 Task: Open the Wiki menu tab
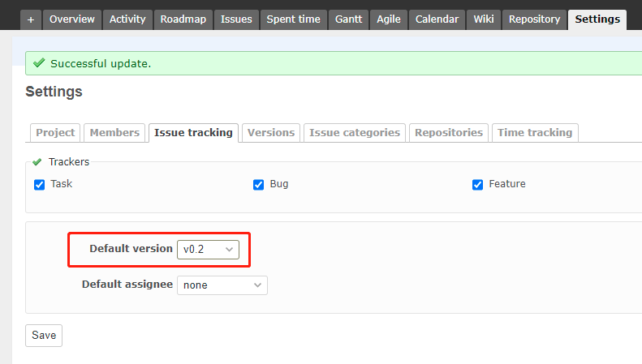[484, 19]
